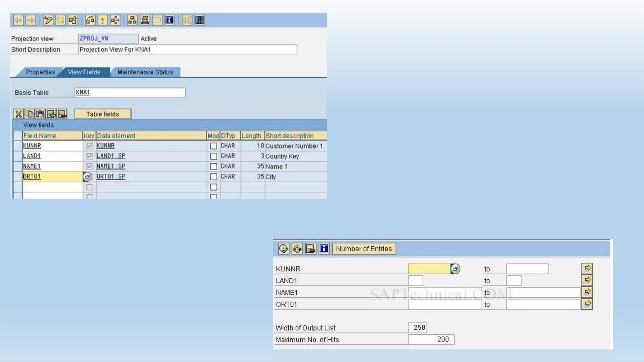Click the blue information icon in top toolbar
The width and height of the screenshot is (644, 362).
coord(169,20)
